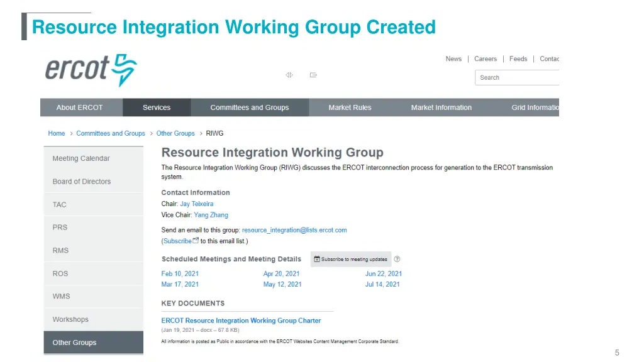
Task: Click the left-right arrows icon in header
Action: (x=289, y=75)
